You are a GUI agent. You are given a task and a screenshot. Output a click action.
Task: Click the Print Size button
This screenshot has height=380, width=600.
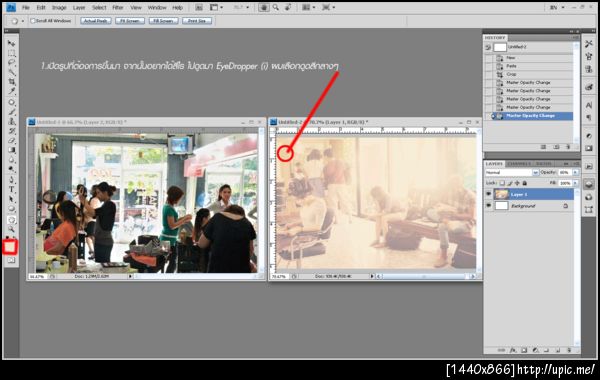197,21
